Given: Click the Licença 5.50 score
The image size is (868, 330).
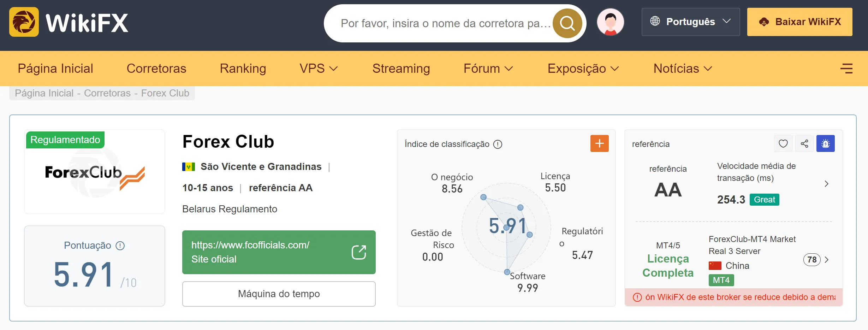Looking at the screenshot, I should 555,182.
